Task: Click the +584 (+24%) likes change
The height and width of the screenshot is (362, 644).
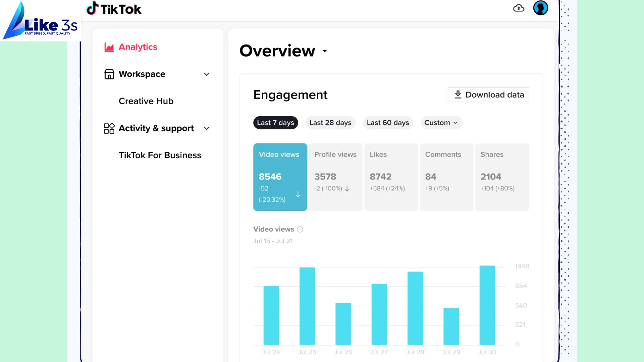Action: tap(387, 188)
